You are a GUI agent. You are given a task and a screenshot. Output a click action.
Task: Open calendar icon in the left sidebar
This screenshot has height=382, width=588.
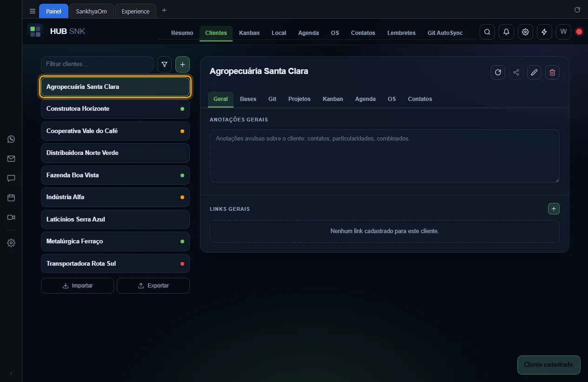tap(11, 198)
